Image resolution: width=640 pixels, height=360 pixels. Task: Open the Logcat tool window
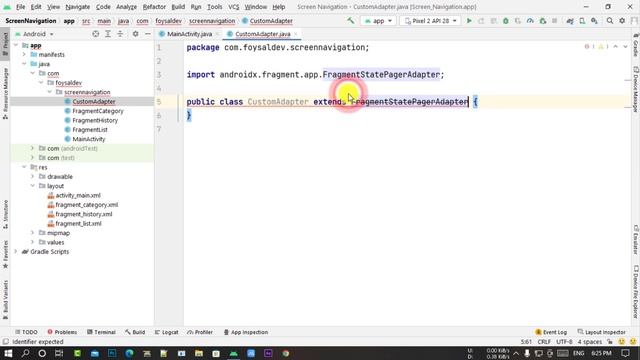coord(166,332)
